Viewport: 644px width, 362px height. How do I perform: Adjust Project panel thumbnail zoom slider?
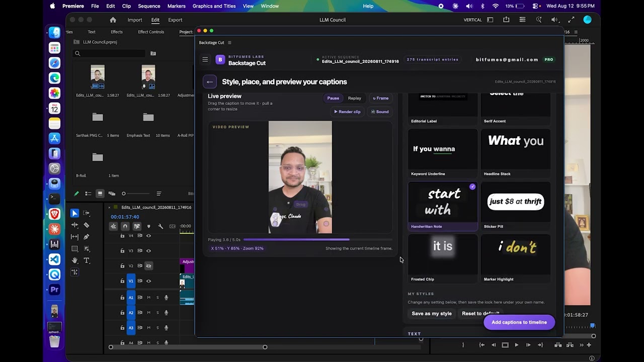click(x=136, y=194)
